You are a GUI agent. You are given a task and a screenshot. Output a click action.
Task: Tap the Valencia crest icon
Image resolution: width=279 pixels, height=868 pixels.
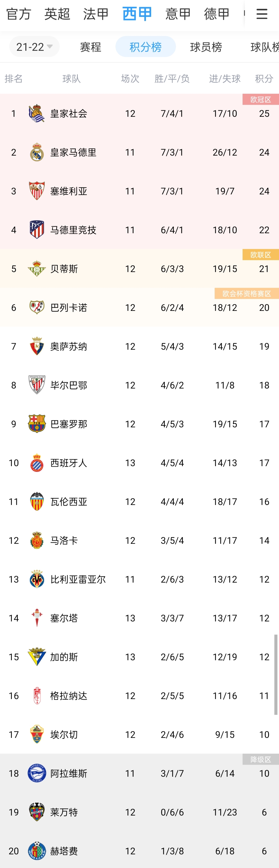coord(37,501)
